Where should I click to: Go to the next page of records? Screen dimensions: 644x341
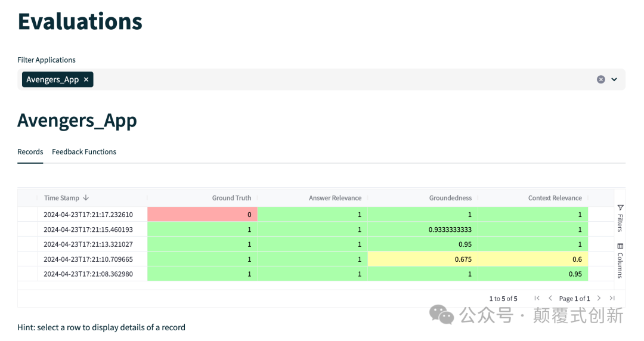tap(599, 298)
